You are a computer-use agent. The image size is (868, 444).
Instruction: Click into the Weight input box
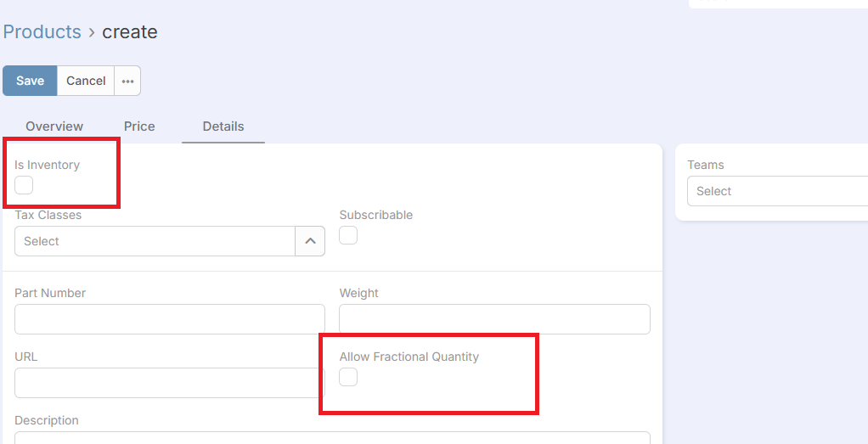(494, 319)
